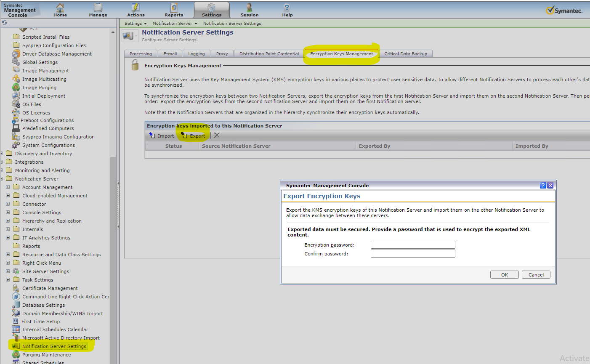Click the Notification Server Settings breadcrumb link
The width and height of the screenshot is (590, 364).
[x=232, y=24]
